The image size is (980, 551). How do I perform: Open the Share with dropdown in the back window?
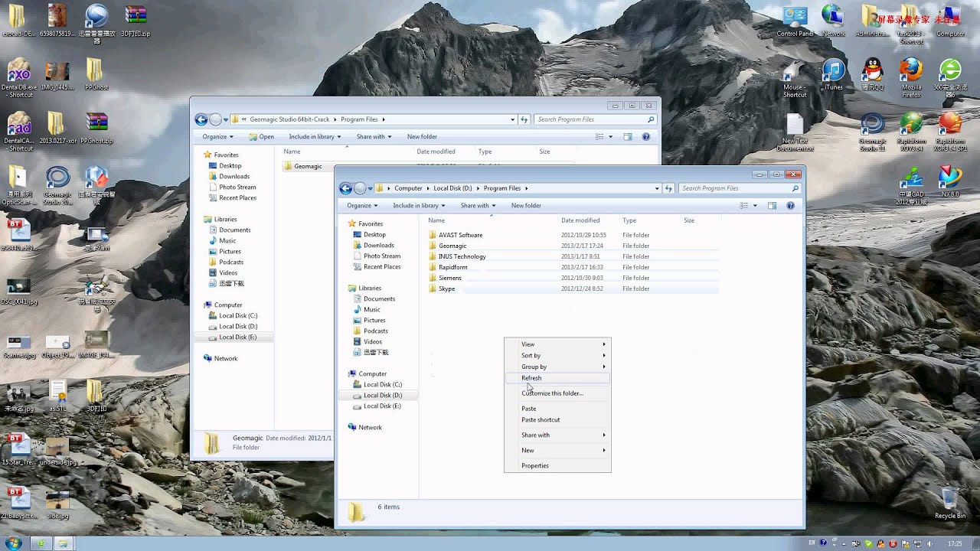pos(374,136)
